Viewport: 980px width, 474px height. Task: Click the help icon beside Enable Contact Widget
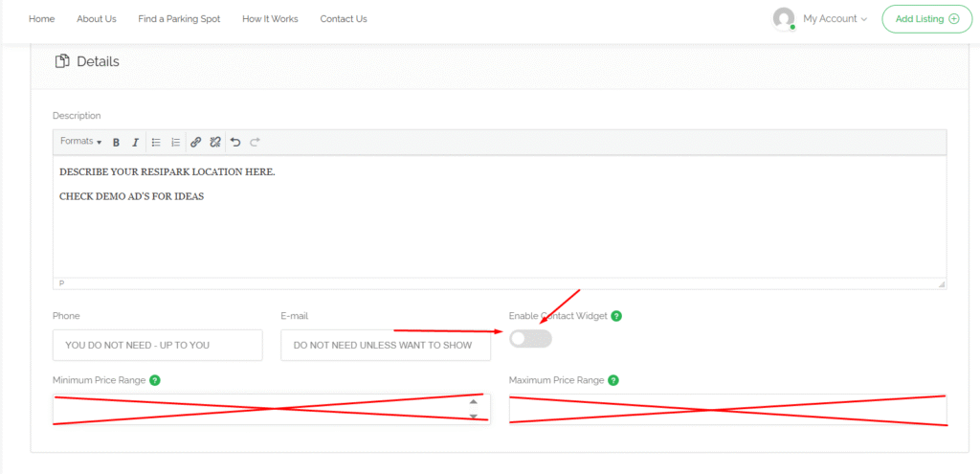click(616, 316)
